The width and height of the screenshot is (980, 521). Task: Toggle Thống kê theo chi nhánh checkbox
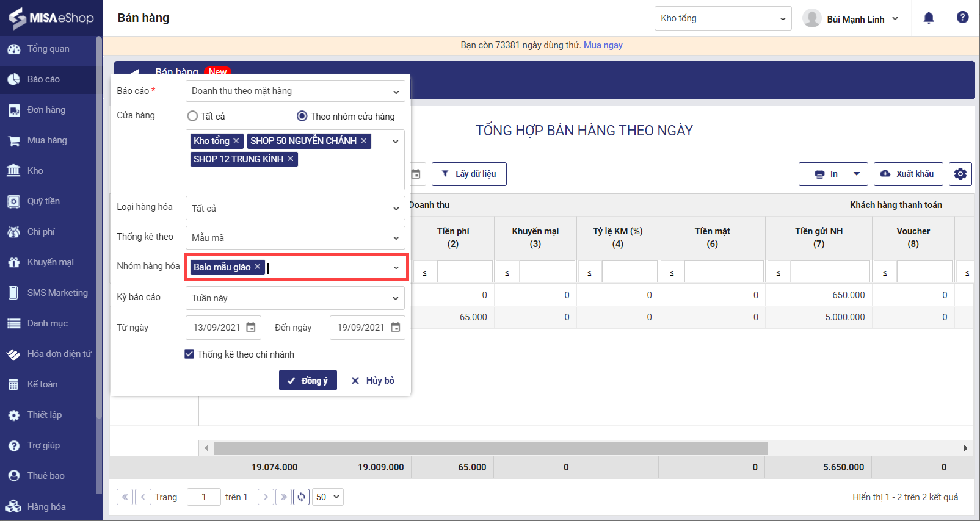pos(189,354)
